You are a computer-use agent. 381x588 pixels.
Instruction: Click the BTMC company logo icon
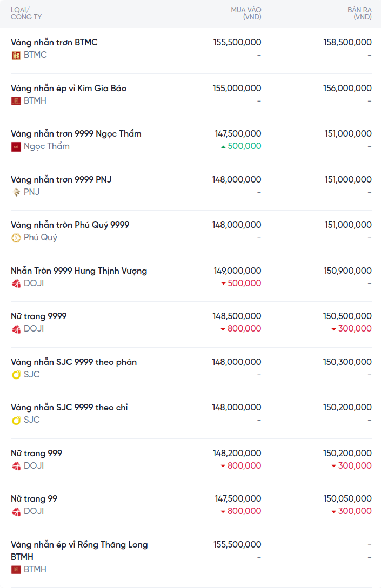16,55
